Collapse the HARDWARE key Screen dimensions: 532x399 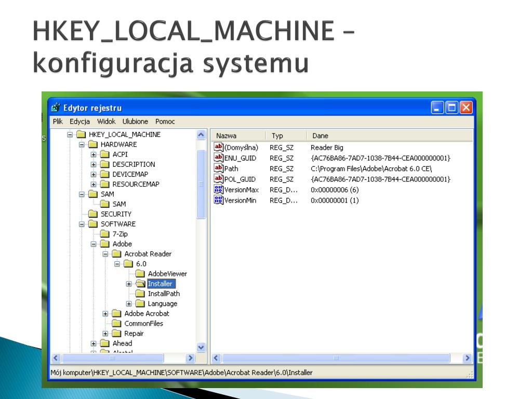[82, 144]
